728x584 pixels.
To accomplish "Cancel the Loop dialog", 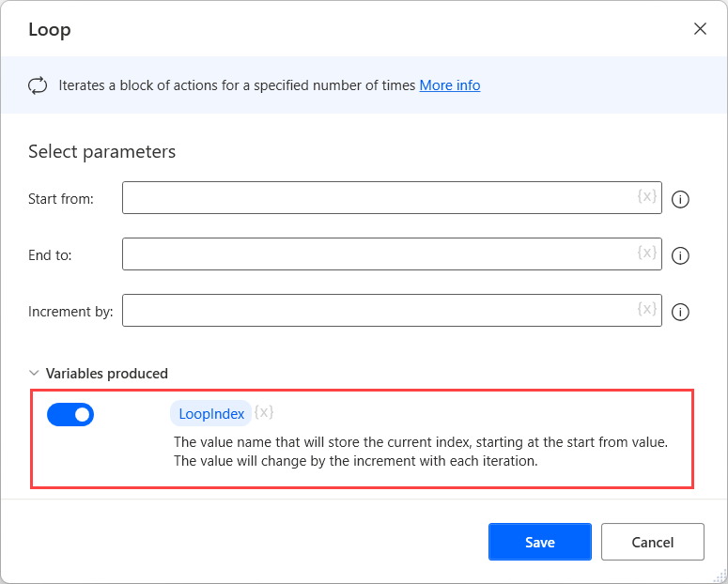I will point(652,542).
